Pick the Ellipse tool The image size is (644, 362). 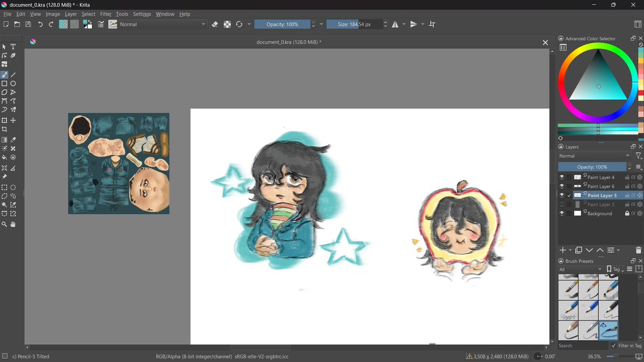click(13, 84)
